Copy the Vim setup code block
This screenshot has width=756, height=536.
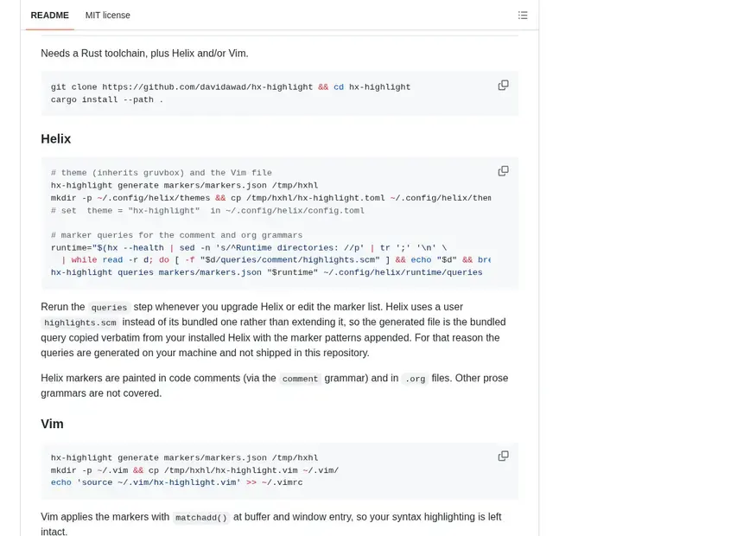click(x=503, y=456)
